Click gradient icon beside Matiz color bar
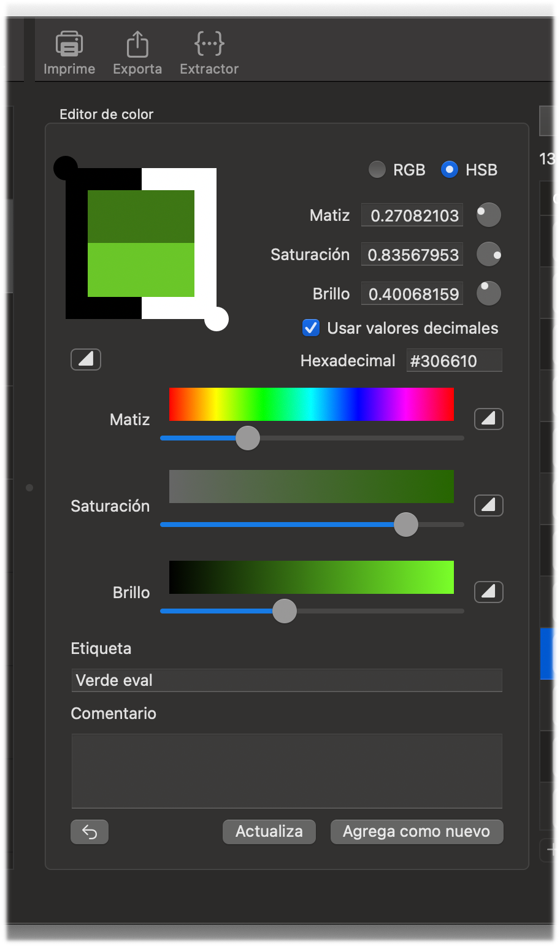The width and height of the screenshot is (560, 946). (488, 419)
